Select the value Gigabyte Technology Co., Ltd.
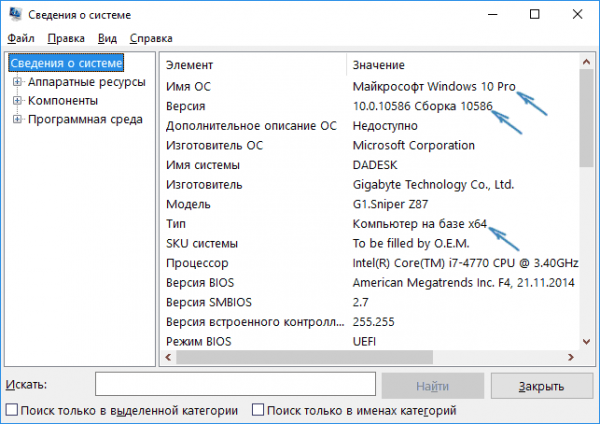The height and width of the screenshot is (424, 600). 433,185
